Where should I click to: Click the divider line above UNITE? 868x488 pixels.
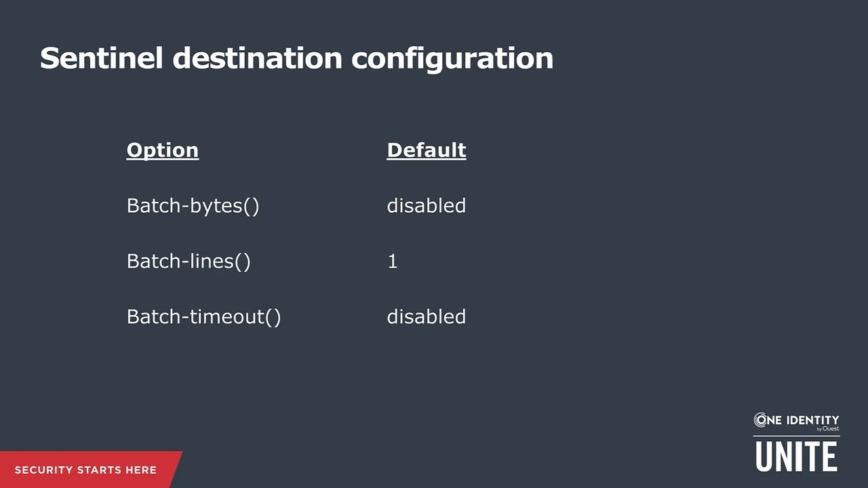[x=796, y=435]
